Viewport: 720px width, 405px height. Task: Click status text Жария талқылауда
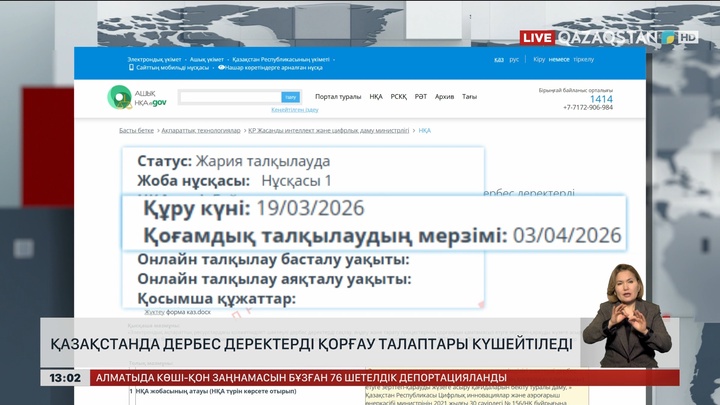[x=263, y=161]
